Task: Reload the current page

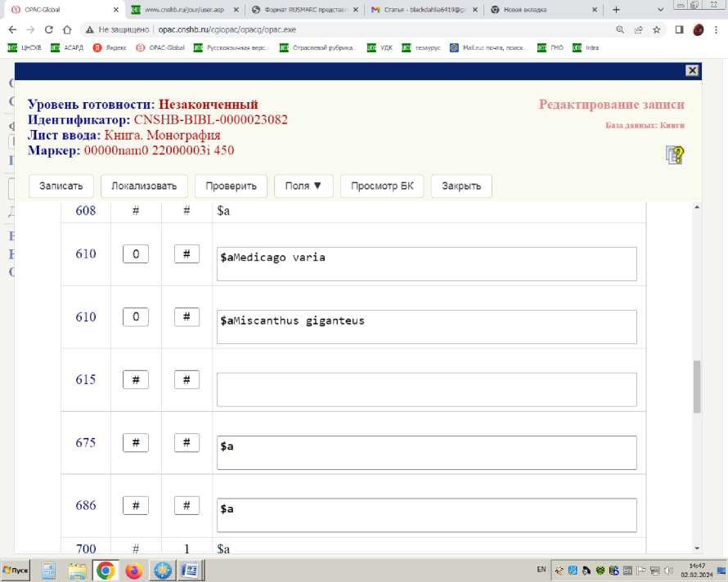Action: (49, 29)
